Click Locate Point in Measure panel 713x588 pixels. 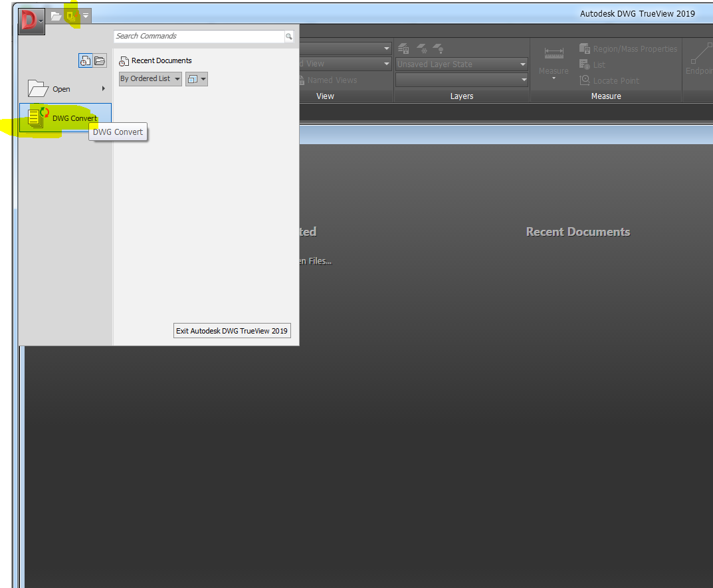click(609, 80)
